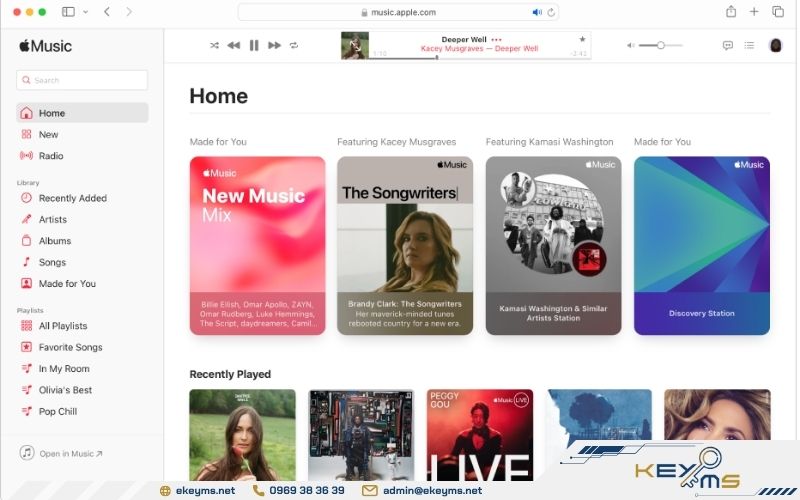Click the Recently Played heading
The image size is (800, 500).
coord(230,374)
